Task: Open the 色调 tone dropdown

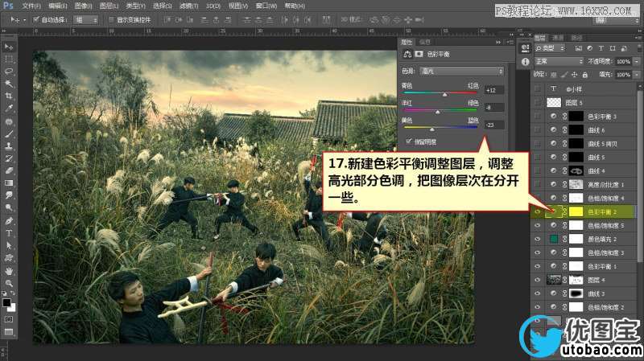Action: pos(461,71)
